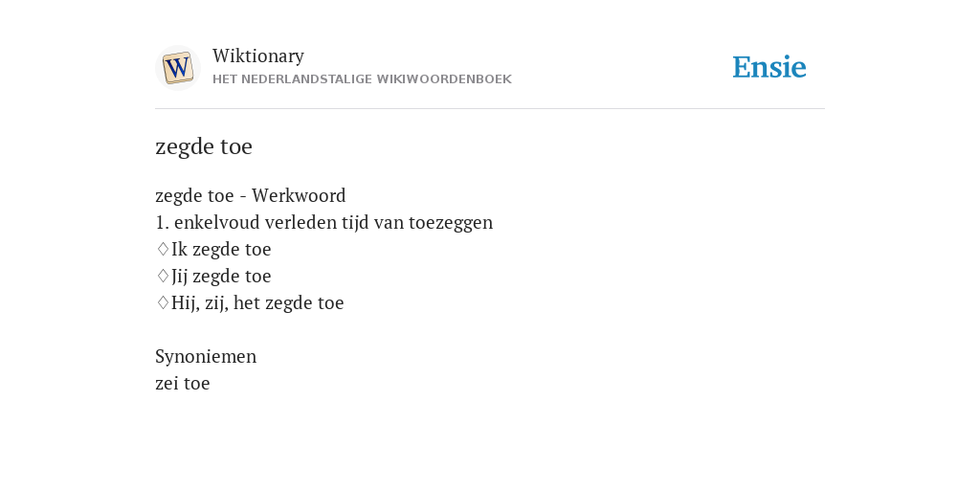Click the example 'Ik zegde toe'
The height and width of the screenshot is (490, 980).
(x=221, y=250)
